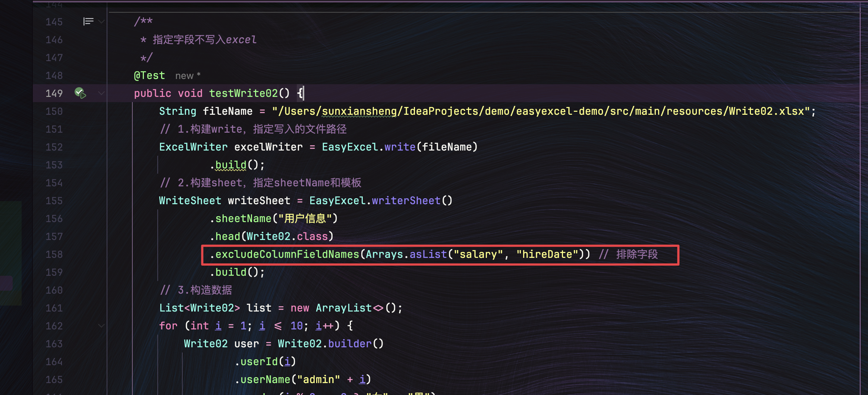Image resolution: width=868 pixels, height=395 pixels.
Task: Click the excludeColumnFieldNames method call
Action: 287,254
